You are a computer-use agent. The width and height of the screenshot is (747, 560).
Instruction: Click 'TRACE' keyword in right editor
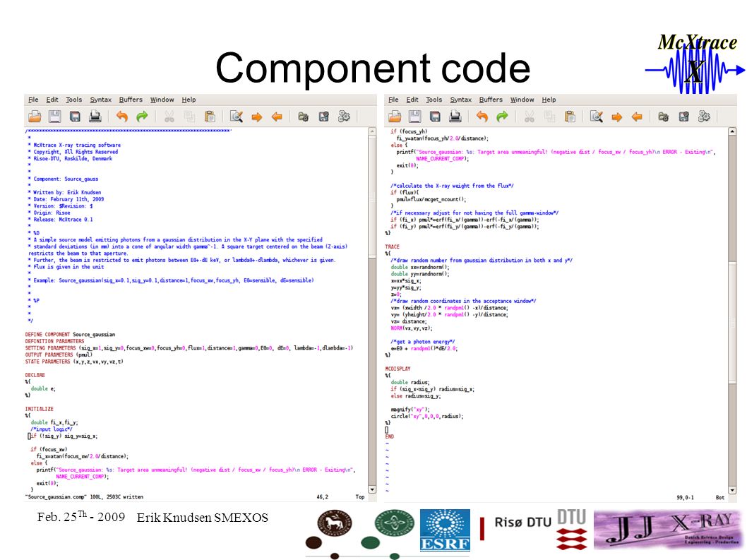(x=392, y=247)
